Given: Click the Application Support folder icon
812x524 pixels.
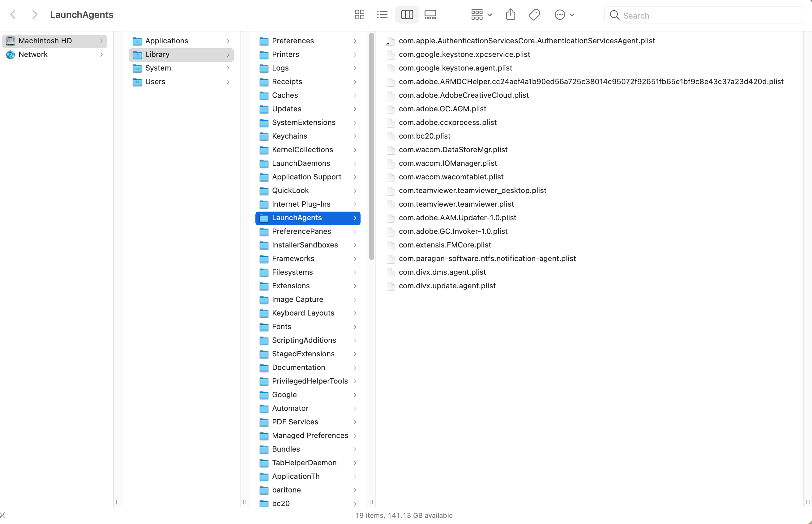Looking at the screenshot, I should tap(264, 177).
